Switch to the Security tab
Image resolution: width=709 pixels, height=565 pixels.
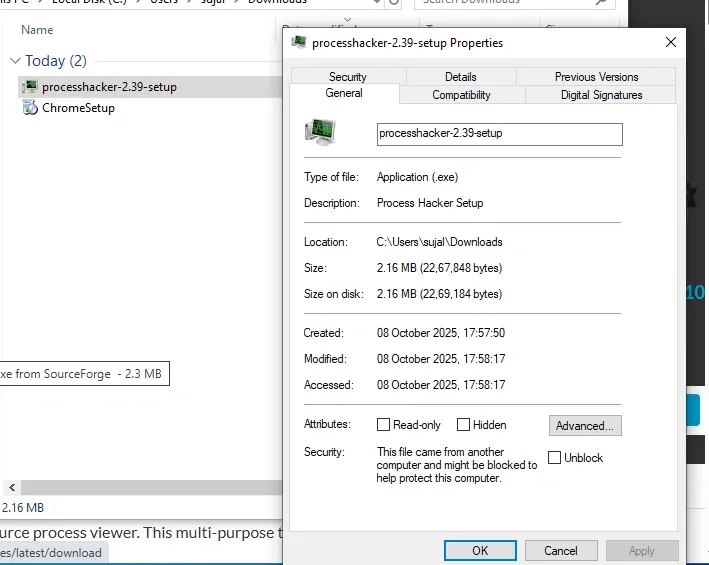tap(348, 76)
